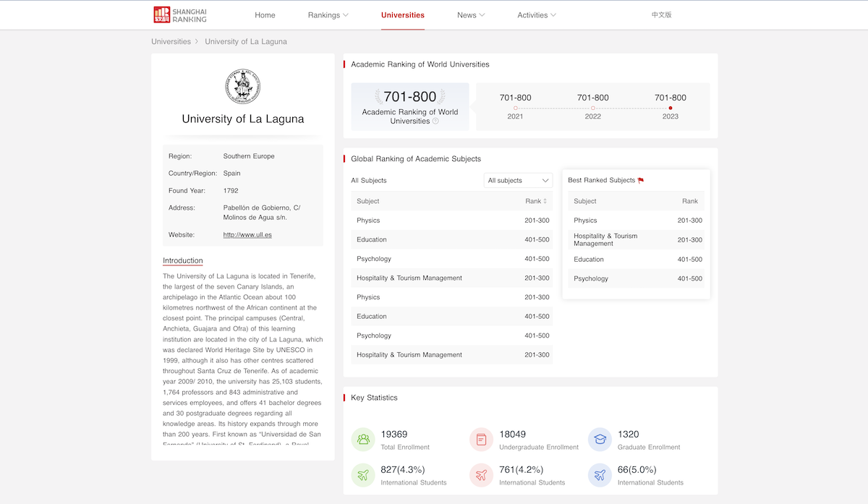
Task: Select the Universities tab in navigation
Action: (x=403, y=15)
